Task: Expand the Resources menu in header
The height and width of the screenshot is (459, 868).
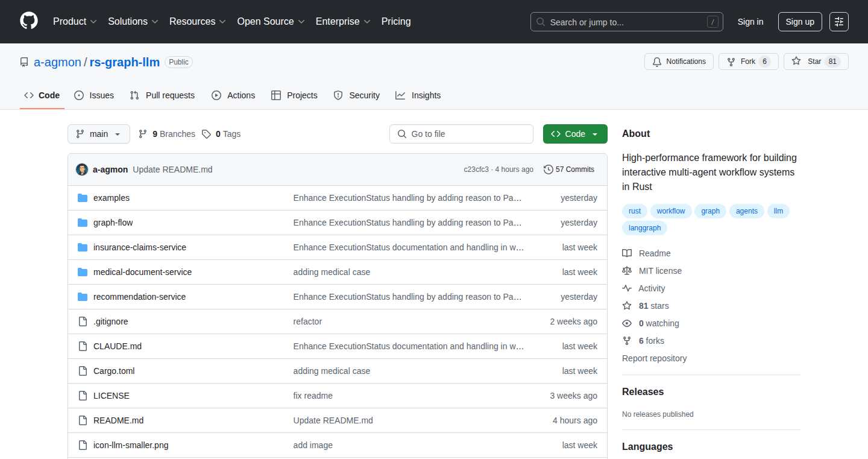Action: pos(198,22)
